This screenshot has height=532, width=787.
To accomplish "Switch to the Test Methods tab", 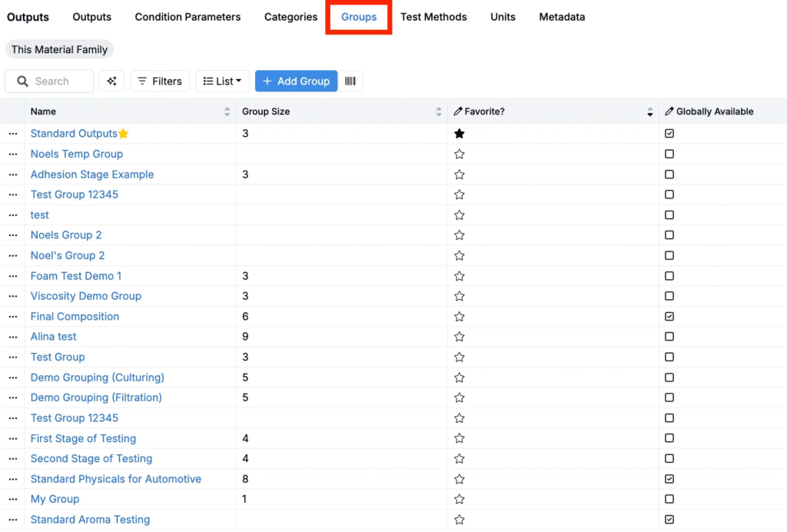I will [x=433, y=17].
